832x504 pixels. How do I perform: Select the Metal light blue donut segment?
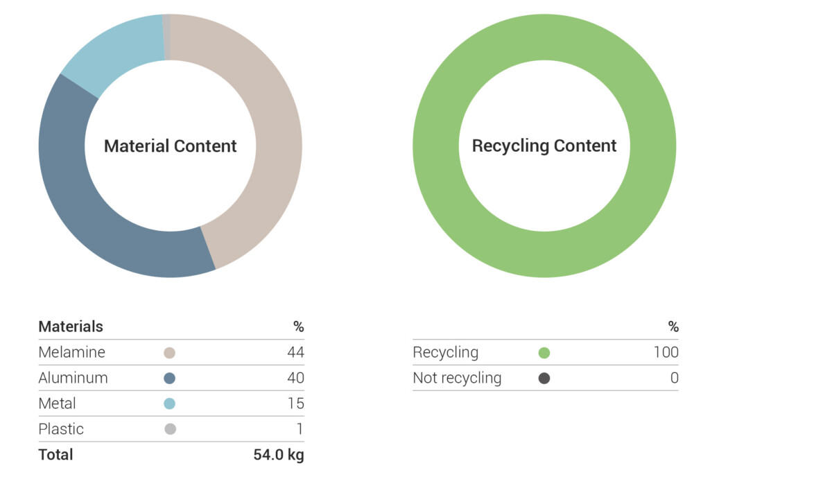tap(114, 52)
